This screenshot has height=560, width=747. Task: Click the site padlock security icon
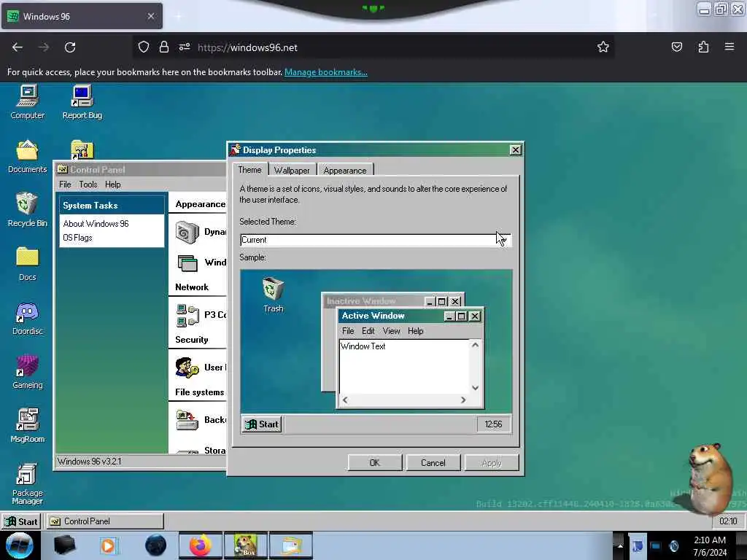[x=164, y=47]
